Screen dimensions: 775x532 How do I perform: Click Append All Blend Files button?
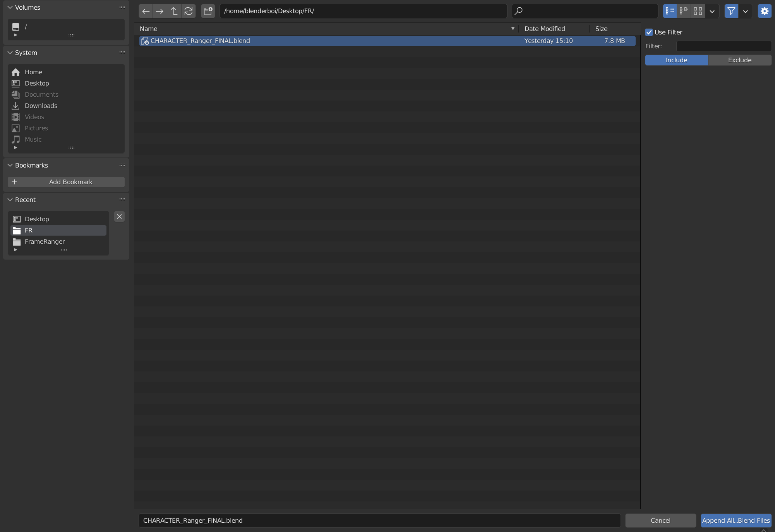(736, 520)
